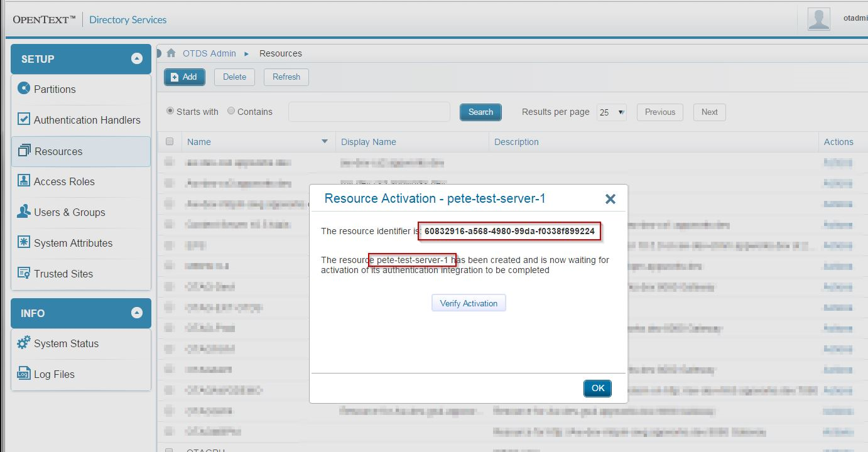Select the Starts with radio option
Screen dimensions: 868x452
point(170,111)
